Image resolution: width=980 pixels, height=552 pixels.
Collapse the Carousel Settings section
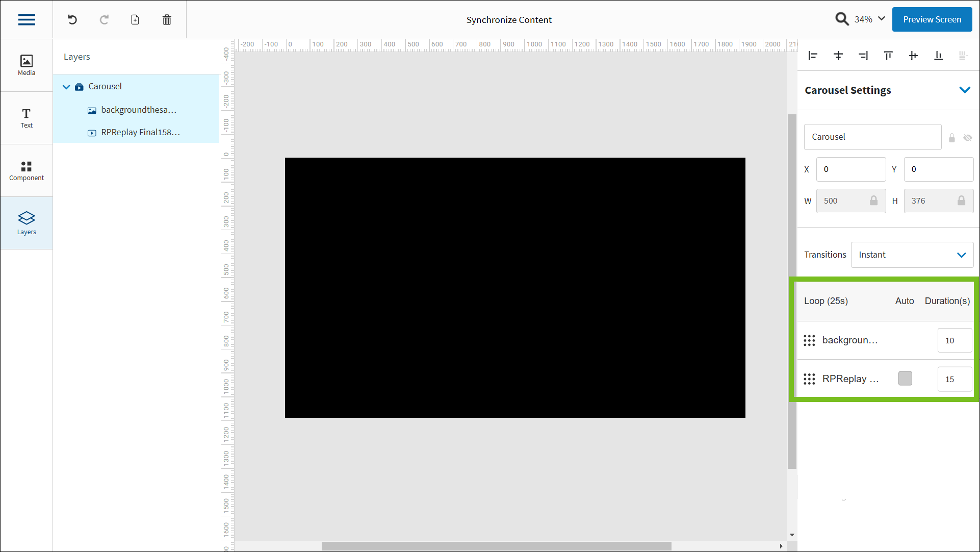965,90
